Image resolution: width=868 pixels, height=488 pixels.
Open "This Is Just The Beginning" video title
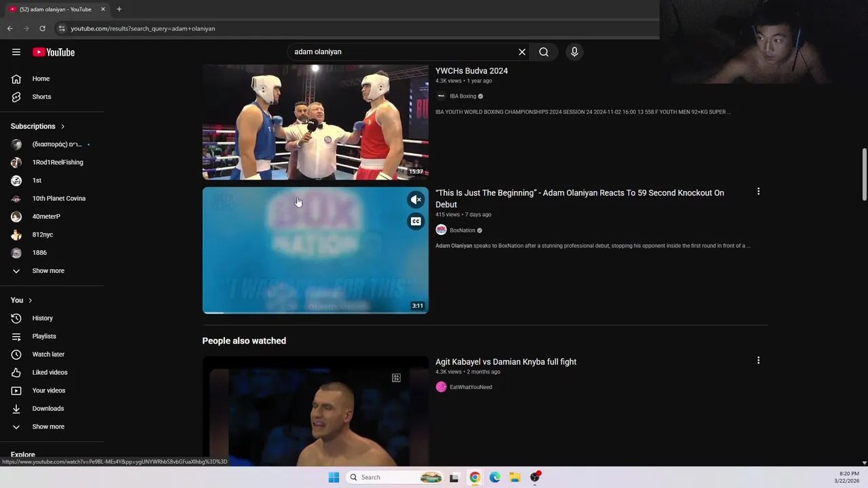(x=580, y=199)
